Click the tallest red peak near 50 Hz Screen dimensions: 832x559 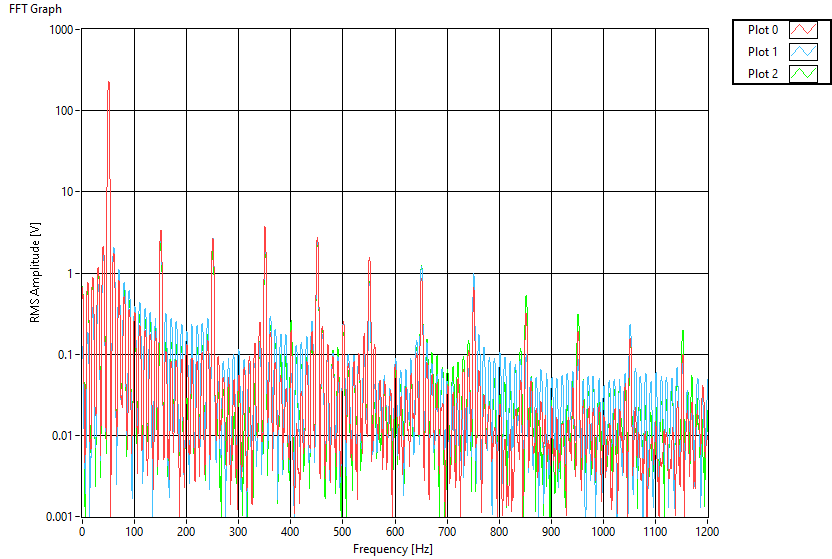108,84
